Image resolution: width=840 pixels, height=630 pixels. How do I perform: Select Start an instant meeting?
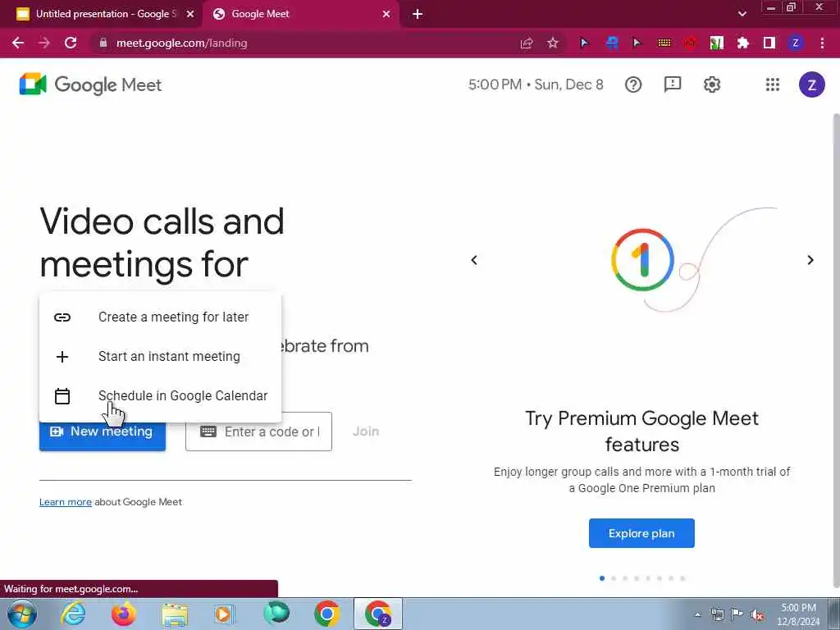pyautogui.click(x=160, y=356)
